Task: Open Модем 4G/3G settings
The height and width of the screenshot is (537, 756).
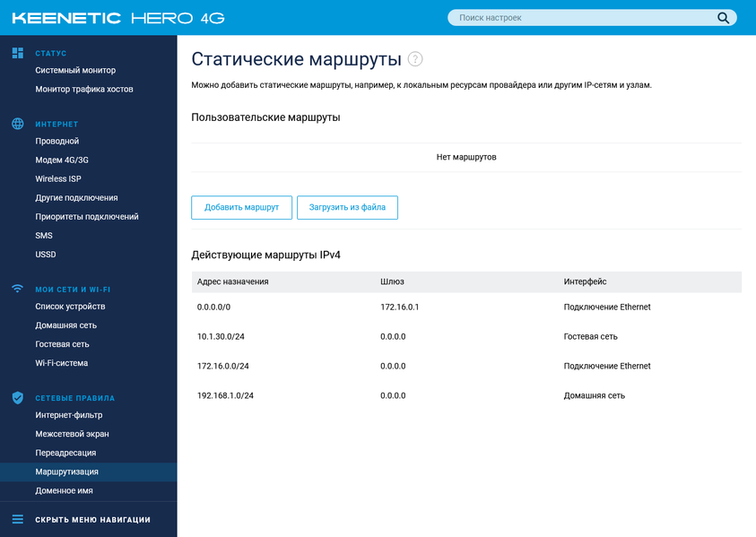Action: click(62, 160)
